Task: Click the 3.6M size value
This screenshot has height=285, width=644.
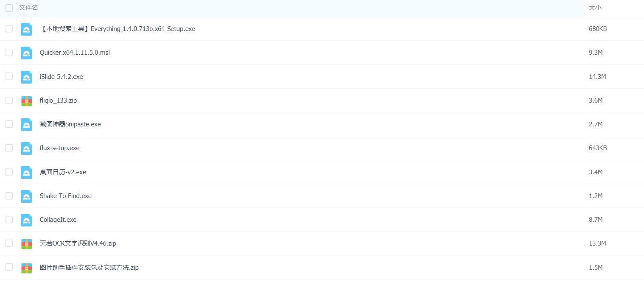Action: [x=596, y=101]
